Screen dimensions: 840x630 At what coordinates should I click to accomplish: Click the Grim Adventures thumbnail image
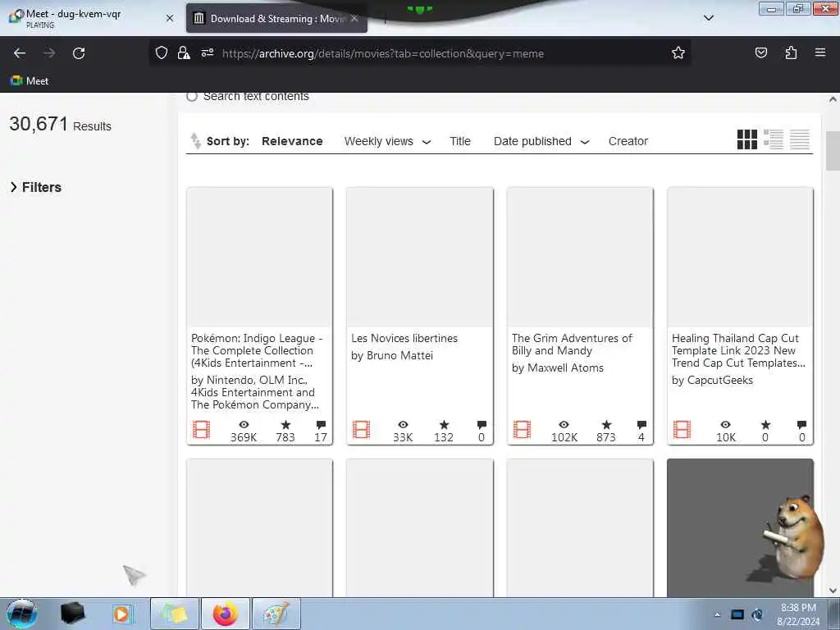(x=580, y=257)
